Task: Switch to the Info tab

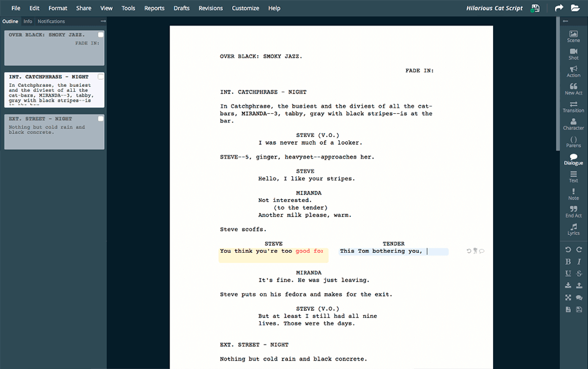Action: (x=28, y=21)
